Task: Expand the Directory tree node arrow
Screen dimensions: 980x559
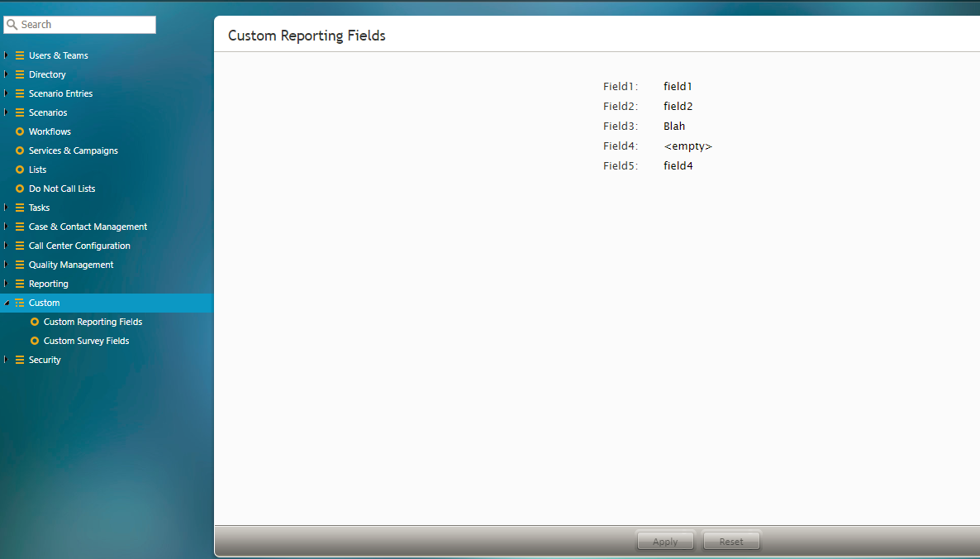Action: point(7,74)
